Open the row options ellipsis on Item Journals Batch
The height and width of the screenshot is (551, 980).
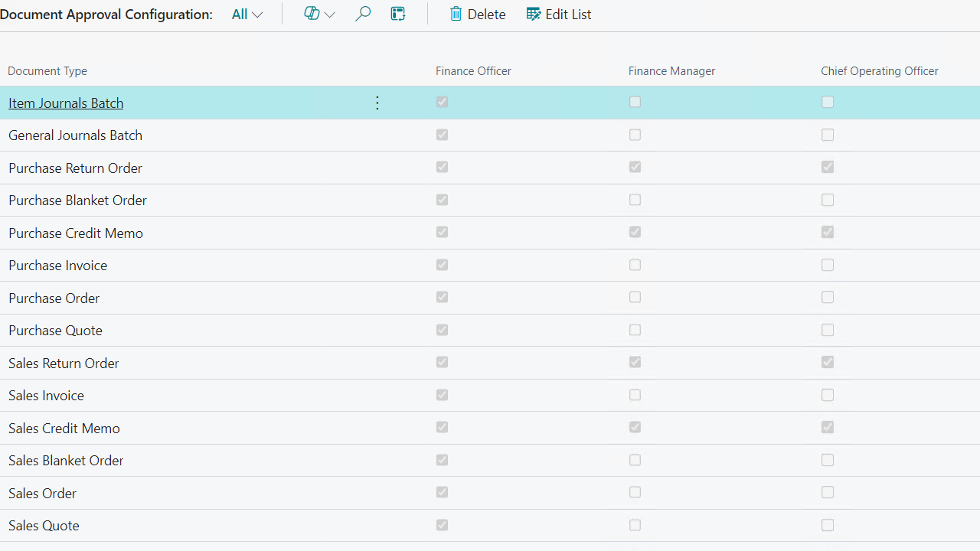(377, 103)
